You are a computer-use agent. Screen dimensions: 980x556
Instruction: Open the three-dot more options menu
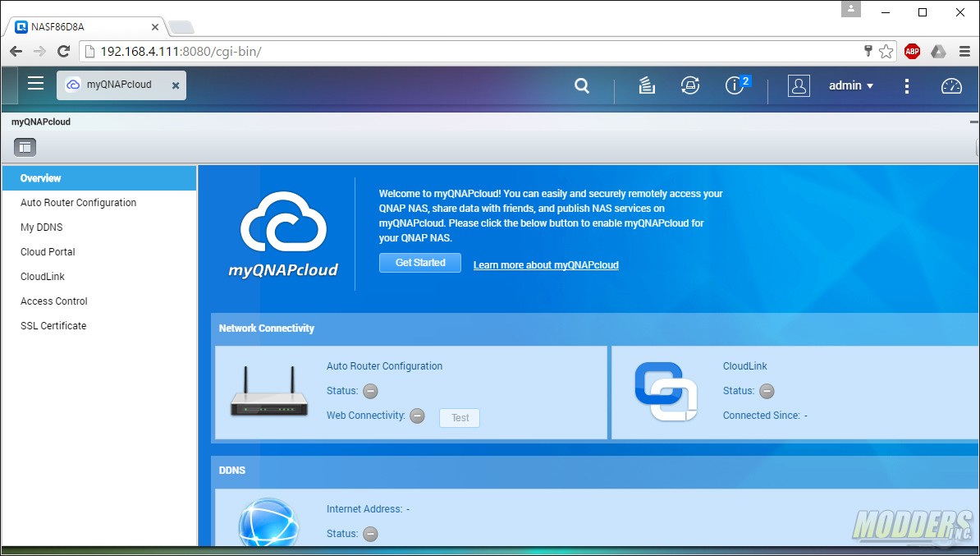click(x=907, y=85)
